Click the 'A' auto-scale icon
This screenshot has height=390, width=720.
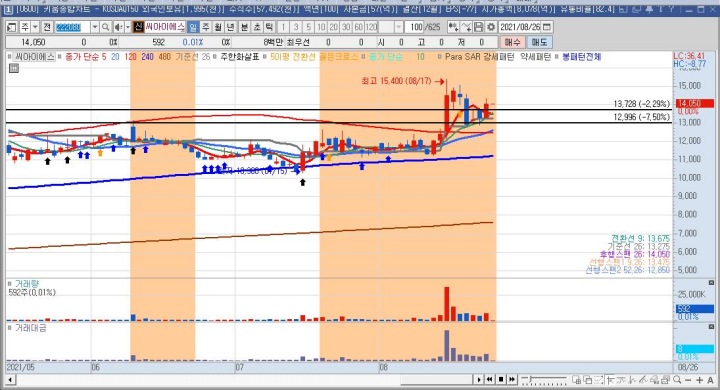tap(710, 380)
